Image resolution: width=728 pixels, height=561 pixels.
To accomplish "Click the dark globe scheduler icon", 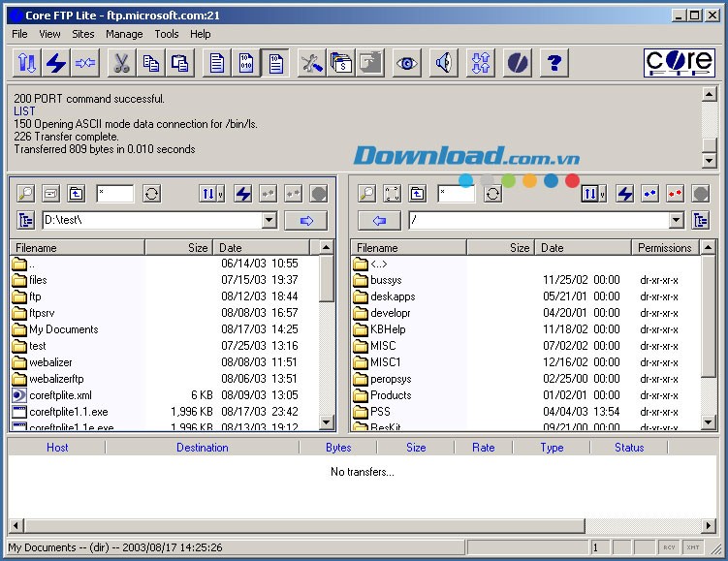I will (x=518, y=63).
